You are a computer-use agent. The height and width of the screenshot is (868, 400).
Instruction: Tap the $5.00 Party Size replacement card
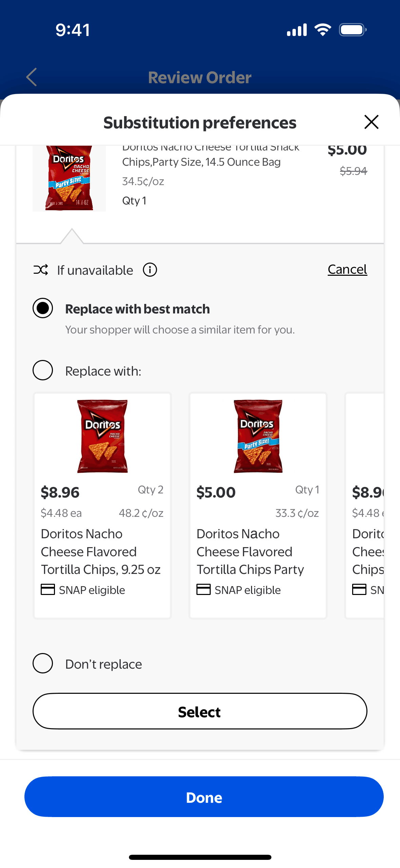[x=258, y=505]
